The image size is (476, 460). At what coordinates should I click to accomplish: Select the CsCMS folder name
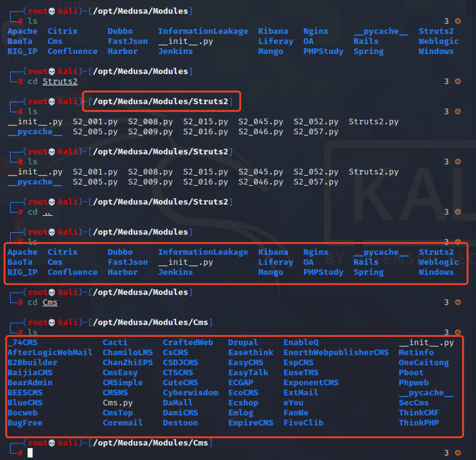pos(175,353)
